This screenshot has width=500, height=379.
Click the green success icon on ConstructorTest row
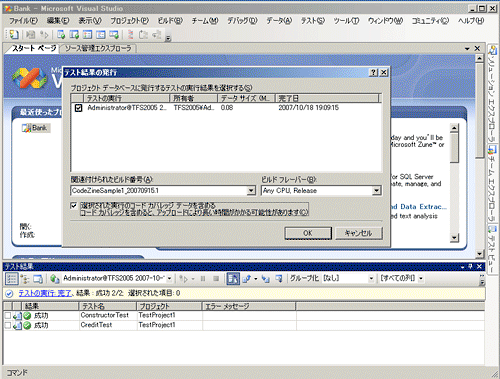27,316
